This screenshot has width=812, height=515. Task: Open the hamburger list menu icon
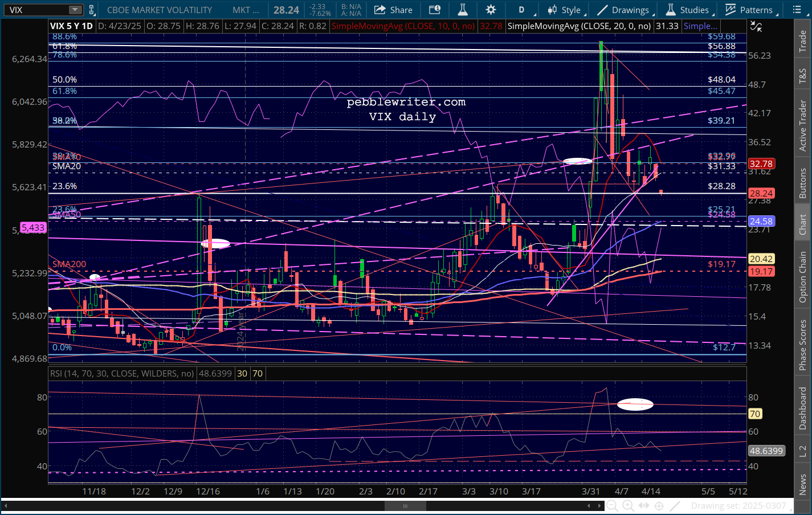coord(797,10)
